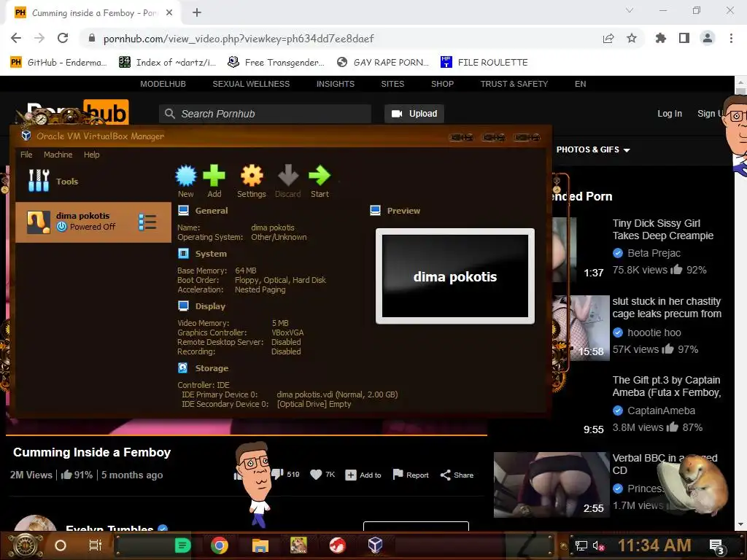Open the dima pokotis machine list menu icon
The image size is (747, 560).
[147, 222]
